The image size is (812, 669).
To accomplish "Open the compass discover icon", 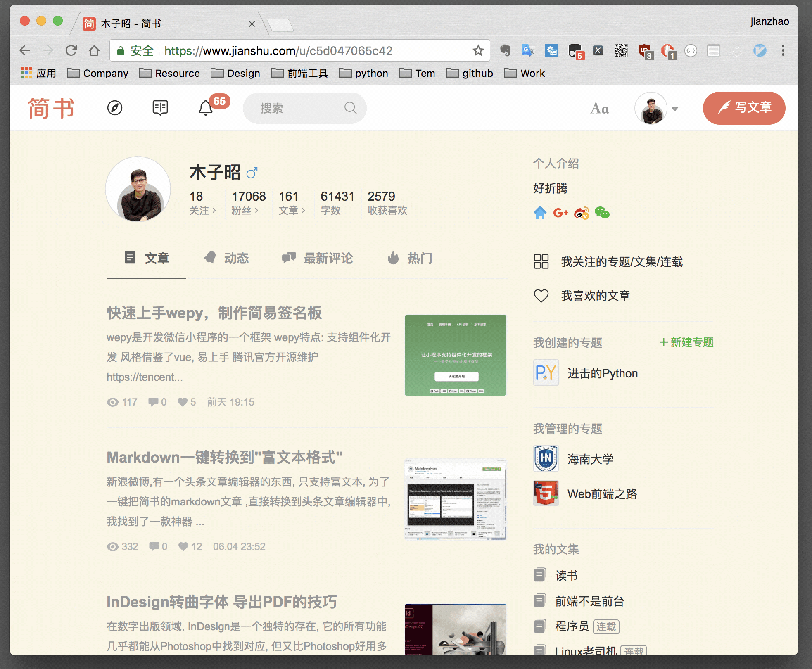I will click(114, 108).
